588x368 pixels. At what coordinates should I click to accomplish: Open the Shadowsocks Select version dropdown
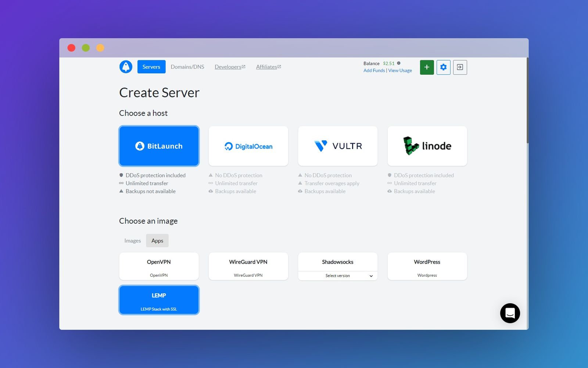[x=337, y=276]
